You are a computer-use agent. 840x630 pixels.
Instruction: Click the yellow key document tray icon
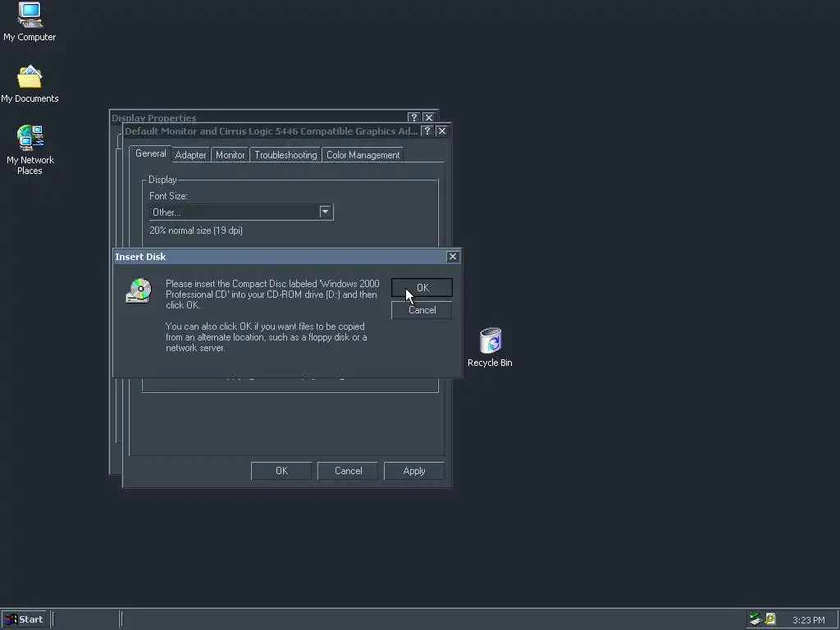click(770, 619)
